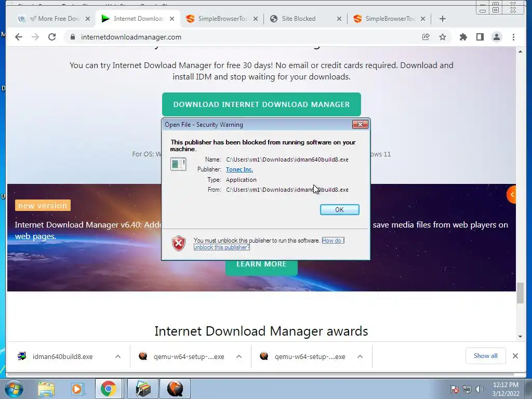532x399 pixels.
Task: Click Download Internet Download Manager button
Action: [x=261, y=104]
